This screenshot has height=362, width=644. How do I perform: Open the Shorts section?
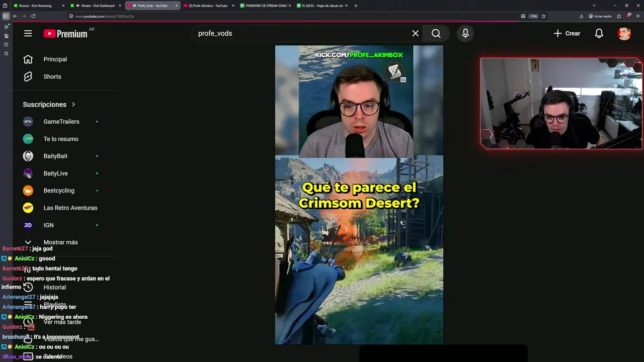52,76
